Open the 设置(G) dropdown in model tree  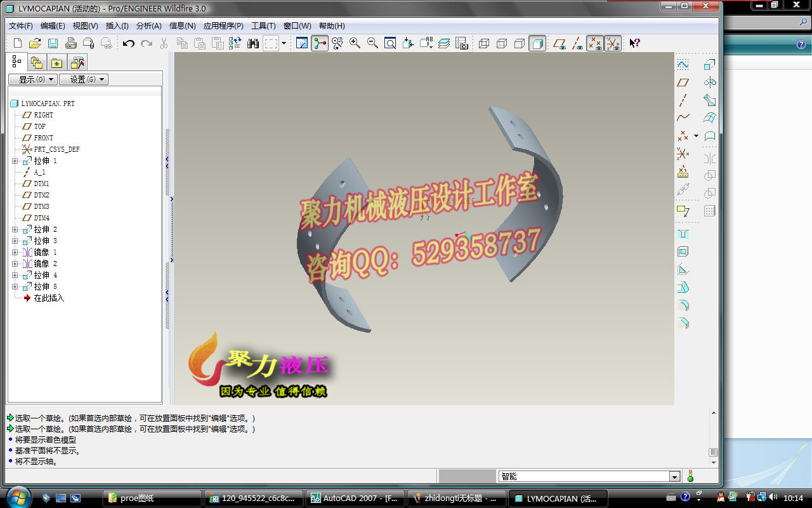pos(83,79)
